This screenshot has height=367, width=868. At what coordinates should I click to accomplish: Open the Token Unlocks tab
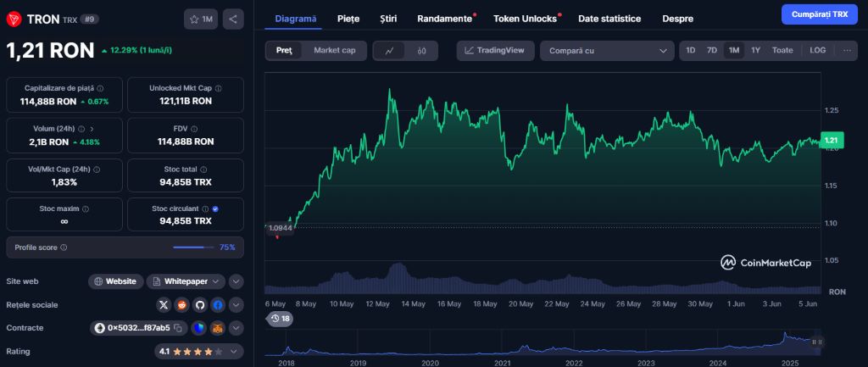525,18
